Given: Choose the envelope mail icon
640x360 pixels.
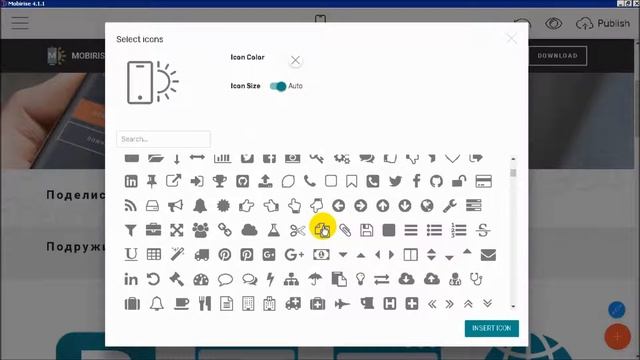Looking at the screenshot, I should [488, 255].
